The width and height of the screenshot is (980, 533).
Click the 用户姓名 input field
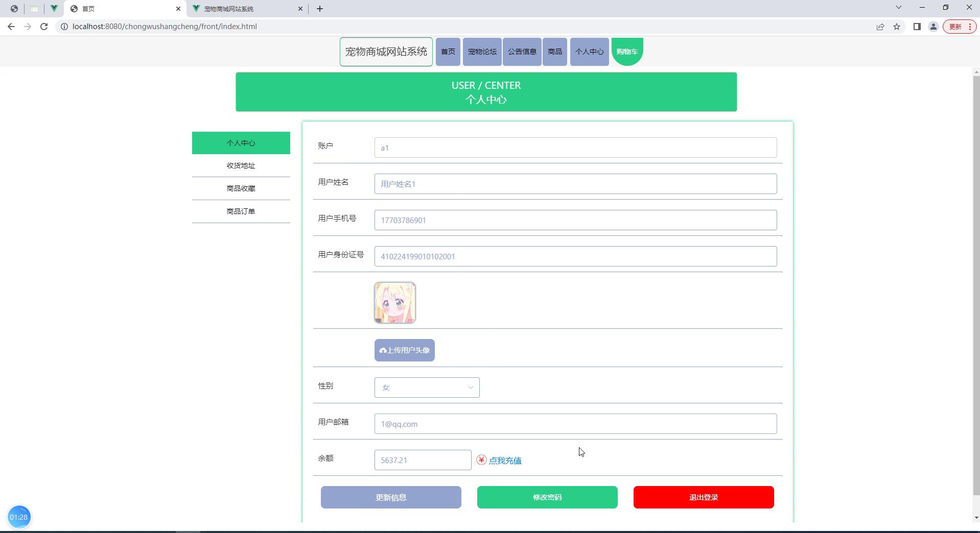click(575, 184)
